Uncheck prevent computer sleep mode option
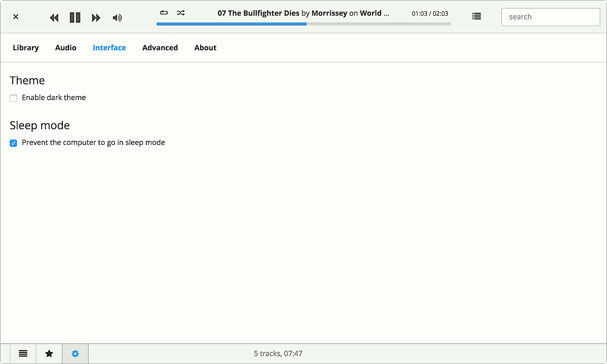This screenshot has height=364, width=607. pos(13,143)
